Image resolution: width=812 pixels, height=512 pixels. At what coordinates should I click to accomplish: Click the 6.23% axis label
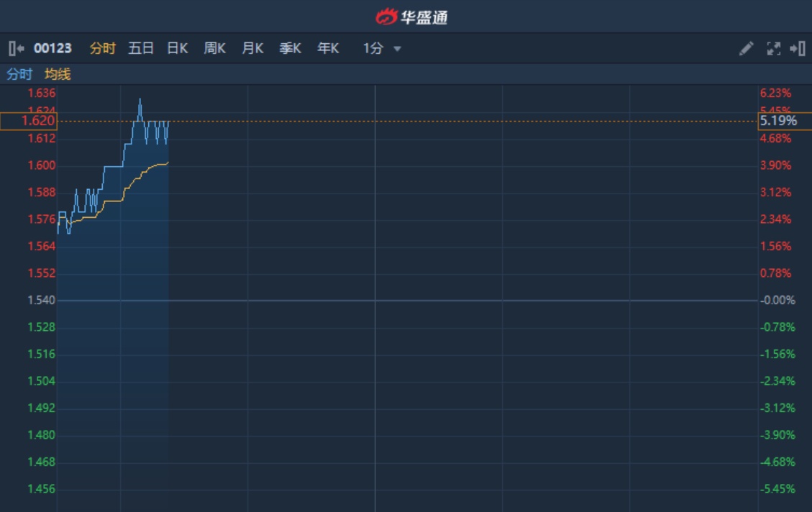[x=776, y=93]
